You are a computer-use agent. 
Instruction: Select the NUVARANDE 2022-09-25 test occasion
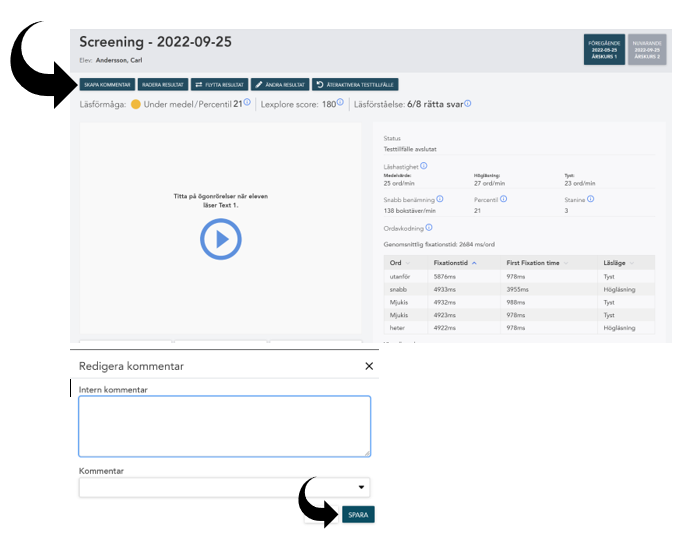pyautogui.click(x=647, y=49)
